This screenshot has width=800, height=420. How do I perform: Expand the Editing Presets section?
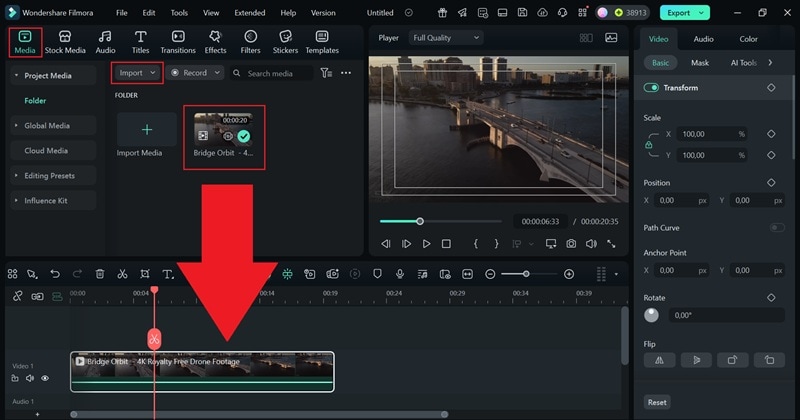click(x=16, y=176)
